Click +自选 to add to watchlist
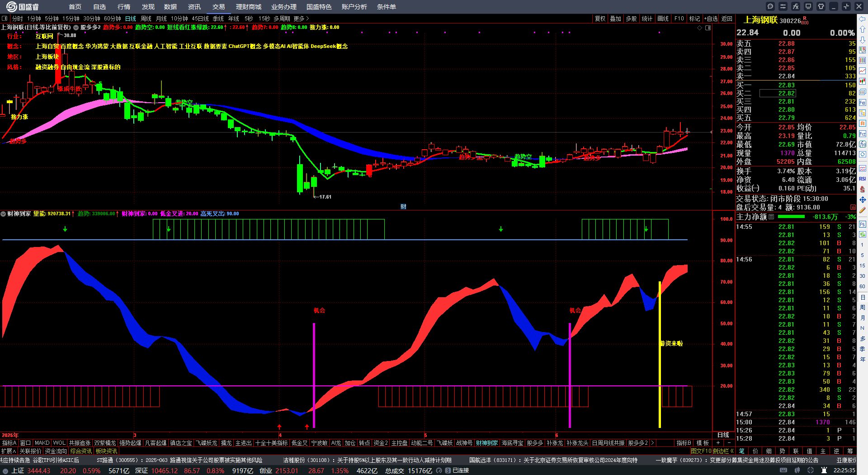Image resolution: width=868 pixels, height=475 pixels. [711, 19]
